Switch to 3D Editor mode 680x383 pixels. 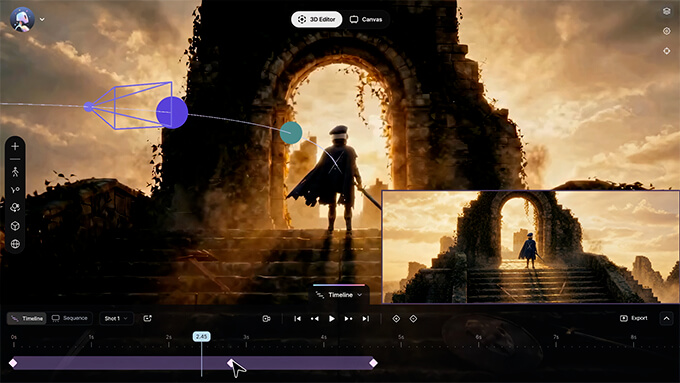(317, 20)
